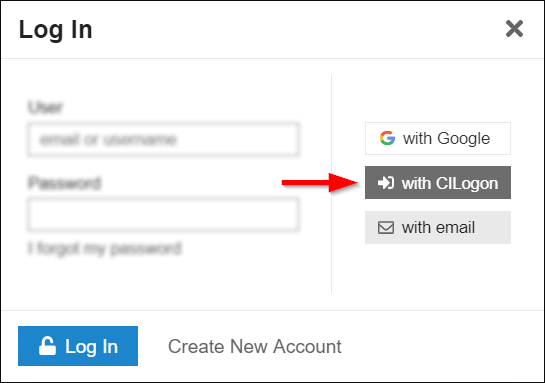The width and height of the screenshot is (545, 383).
Task: Click the Password field label
Action: click(64, 183)
